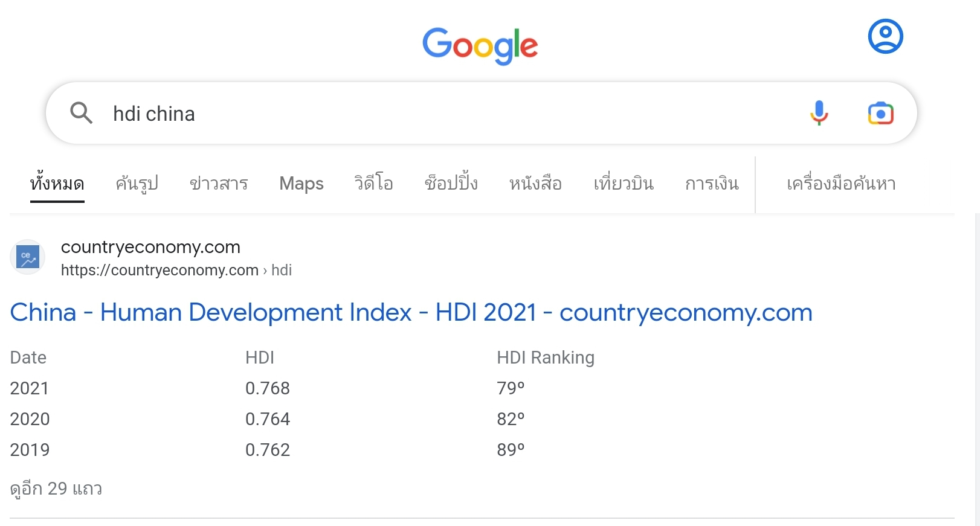The height and width of the screenshot is (526, 980).
Task: Click the Google account profile icon
Action: coord(885,36)
